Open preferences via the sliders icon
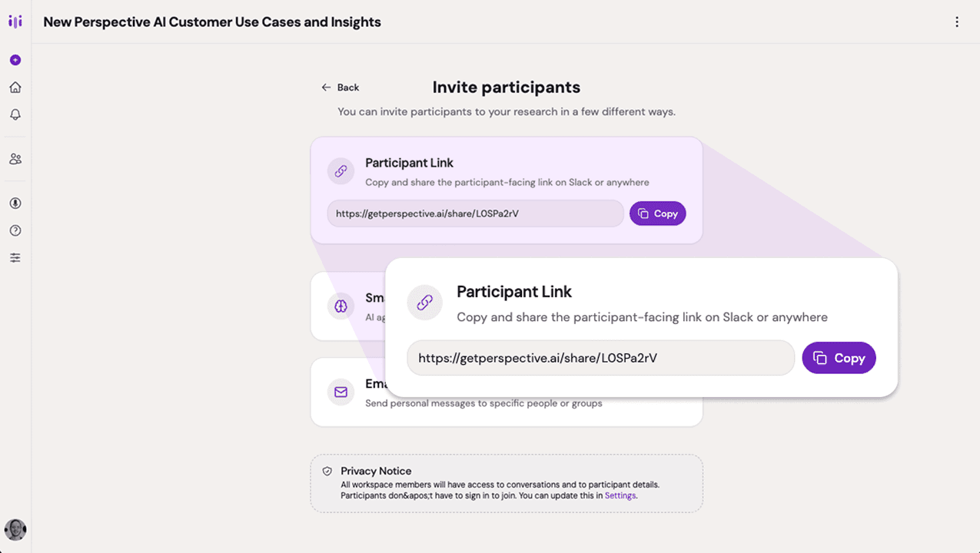This screenshot has height=553, width=980. 15,257
